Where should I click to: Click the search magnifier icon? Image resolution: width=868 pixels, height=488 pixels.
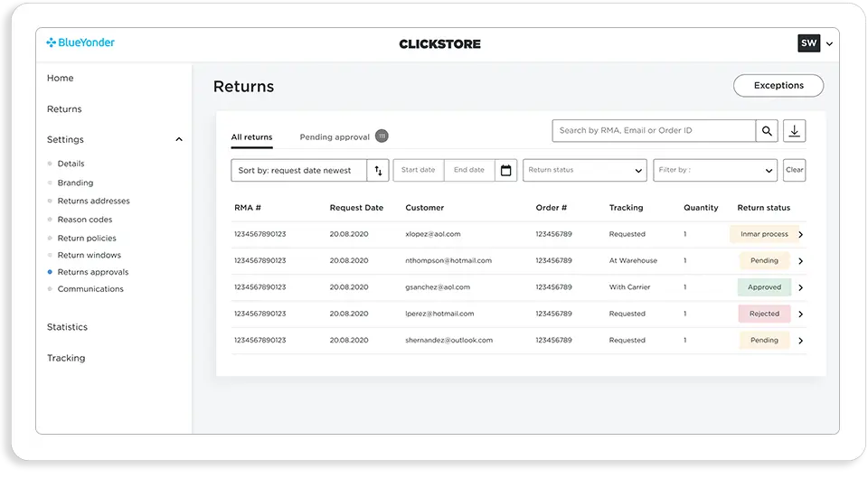(767, 131)
